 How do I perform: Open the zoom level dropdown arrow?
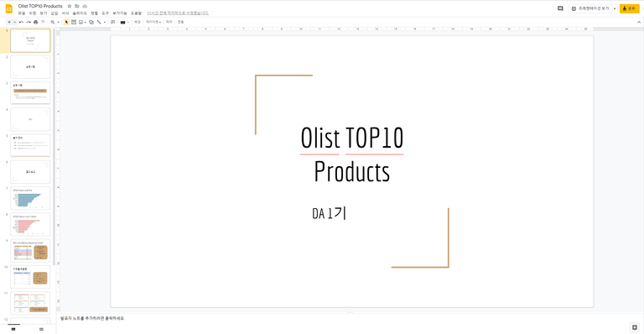58,22
